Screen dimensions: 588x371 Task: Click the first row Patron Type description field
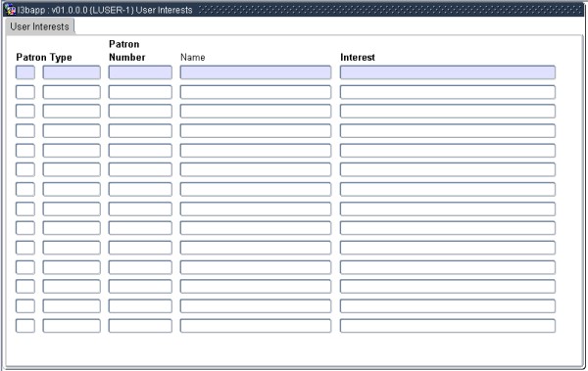pyautogui.click(x=72, y=72)
